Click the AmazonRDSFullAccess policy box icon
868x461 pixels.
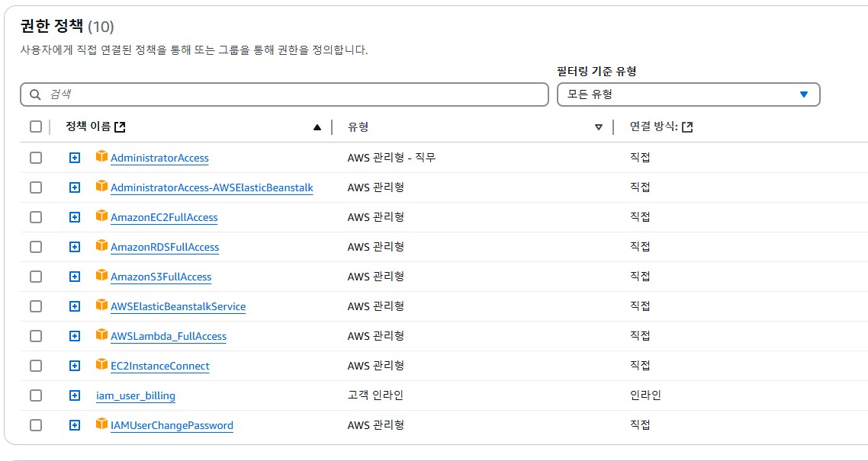(101, 245)
